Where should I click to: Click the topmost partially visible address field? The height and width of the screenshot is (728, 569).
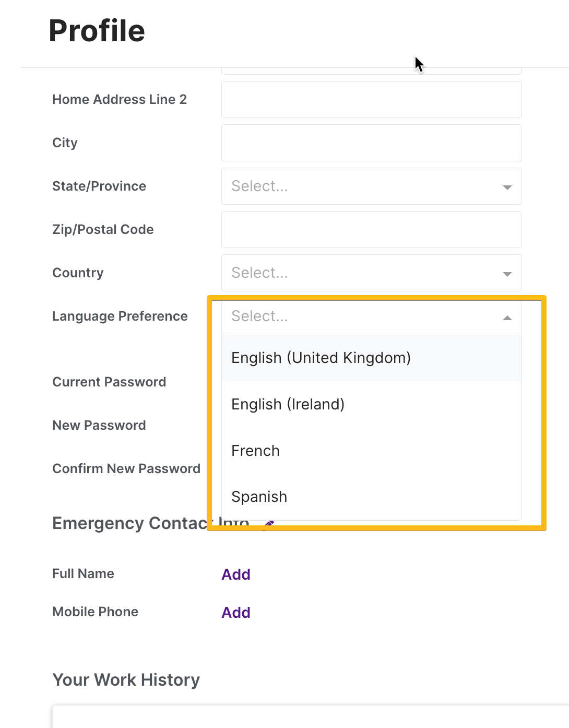pyautogui.click(x=371, y=69)
